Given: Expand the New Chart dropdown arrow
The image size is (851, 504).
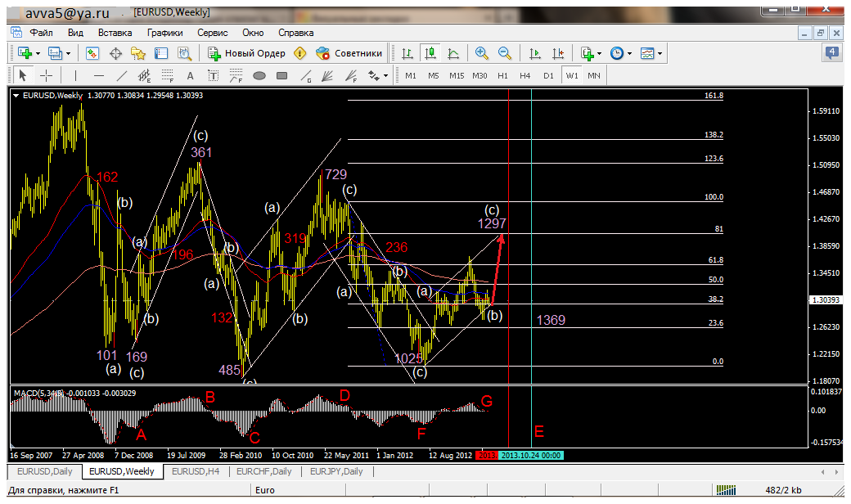Looking at the screenshot, I should coord(38,54).
